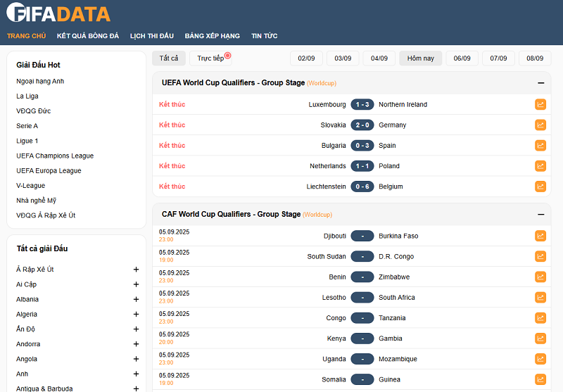
Task: Open stats chart for Uganda vs Mozambique
Action: tap(540, 359)
